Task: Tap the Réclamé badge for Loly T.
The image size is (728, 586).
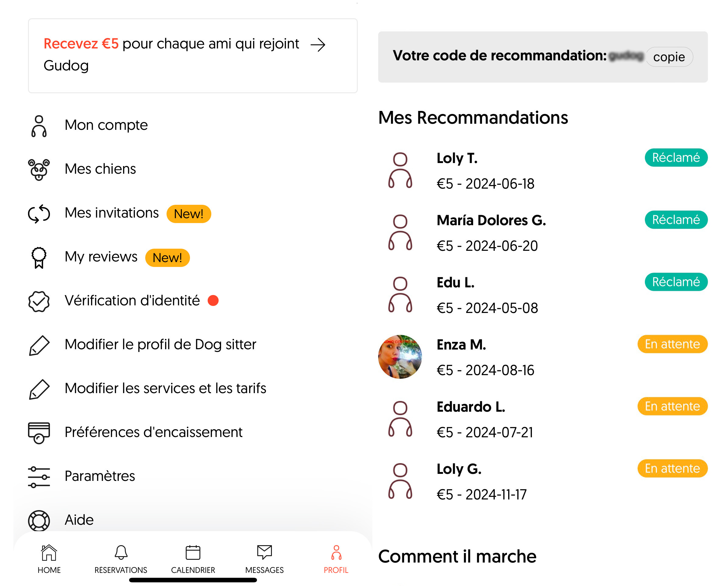Action: tap(676, 158)
